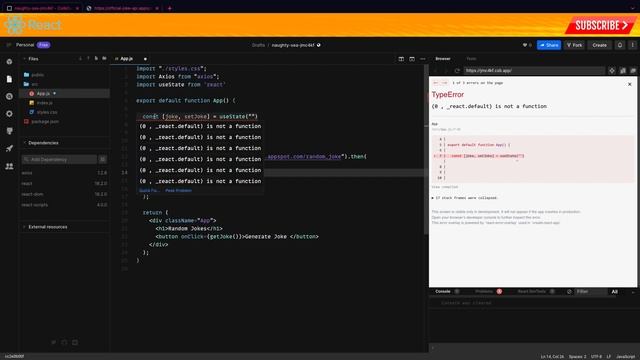Open the Explorer files sidebar icon
The image size is (640, 360).
point(9,79)
